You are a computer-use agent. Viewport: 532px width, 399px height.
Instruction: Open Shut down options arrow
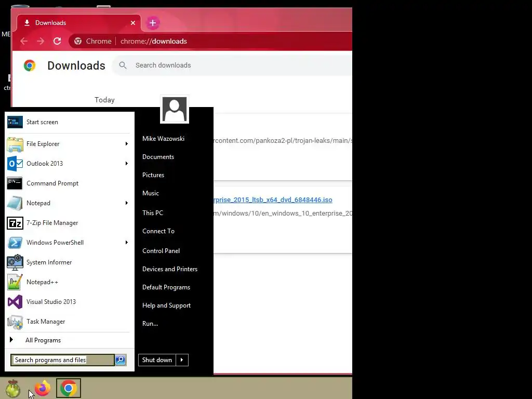coord(182,360)
